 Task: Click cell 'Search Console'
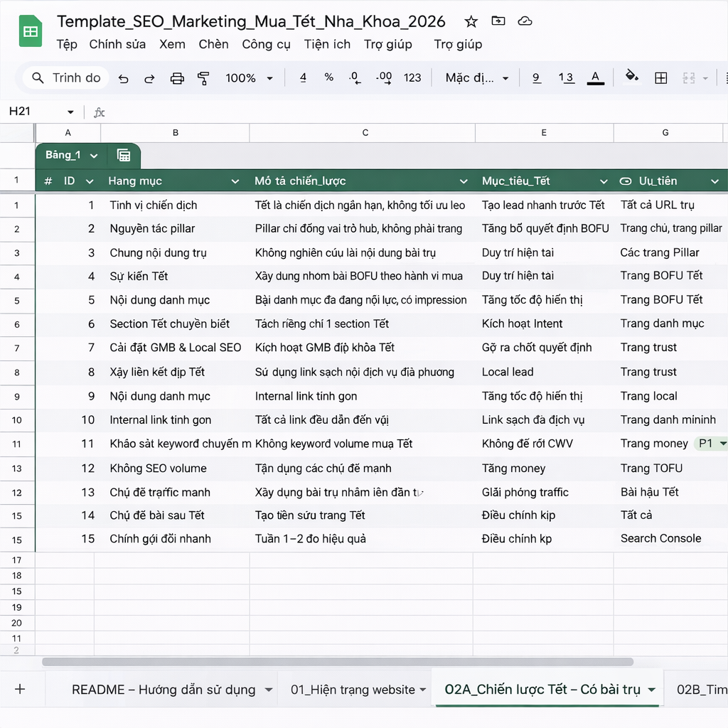660,539
